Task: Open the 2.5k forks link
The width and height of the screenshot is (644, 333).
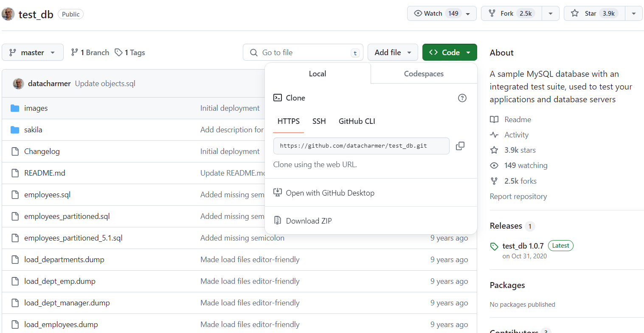Action: pyautogui.click(x=513, y=181)
